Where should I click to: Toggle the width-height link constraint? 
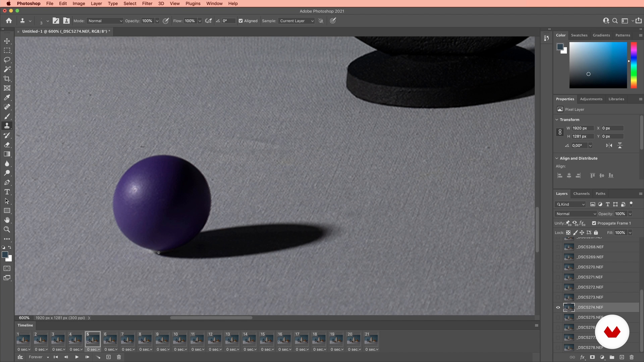[x=560, y=132]
